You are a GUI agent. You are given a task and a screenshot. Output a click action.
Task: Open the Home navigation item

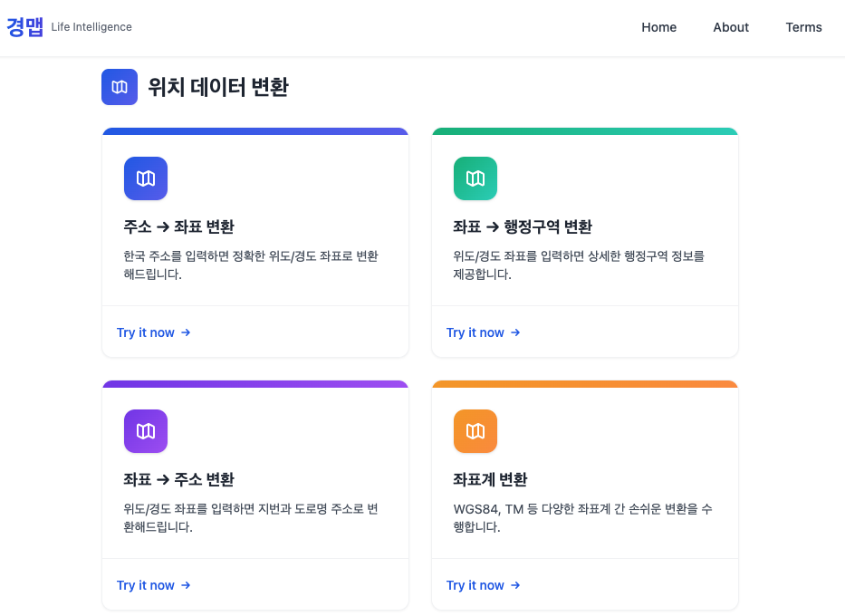coord(658,27)
